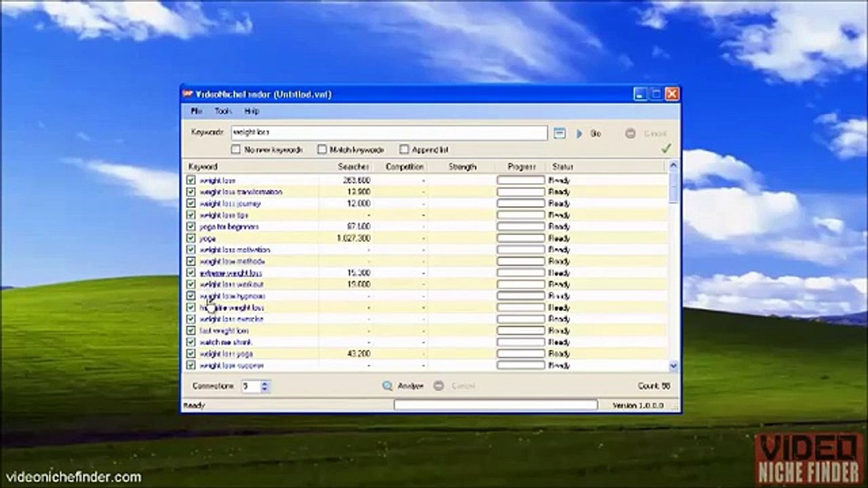Uncheck the "yoga for beginners" row checkbox
The image size is (868, 488).
click(191, 226)
